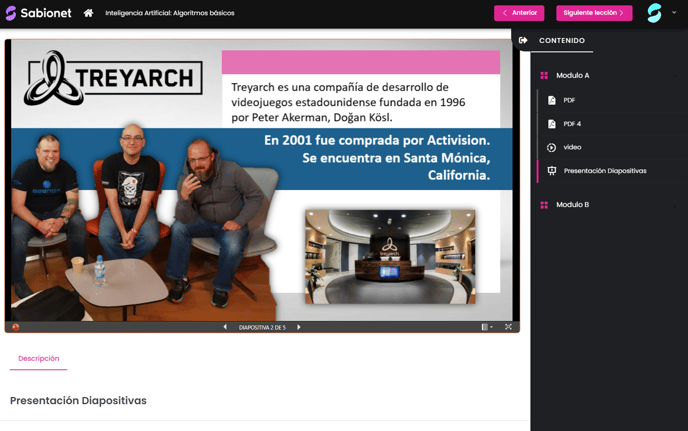Click the Presentación Diapositivas heading

78,400
